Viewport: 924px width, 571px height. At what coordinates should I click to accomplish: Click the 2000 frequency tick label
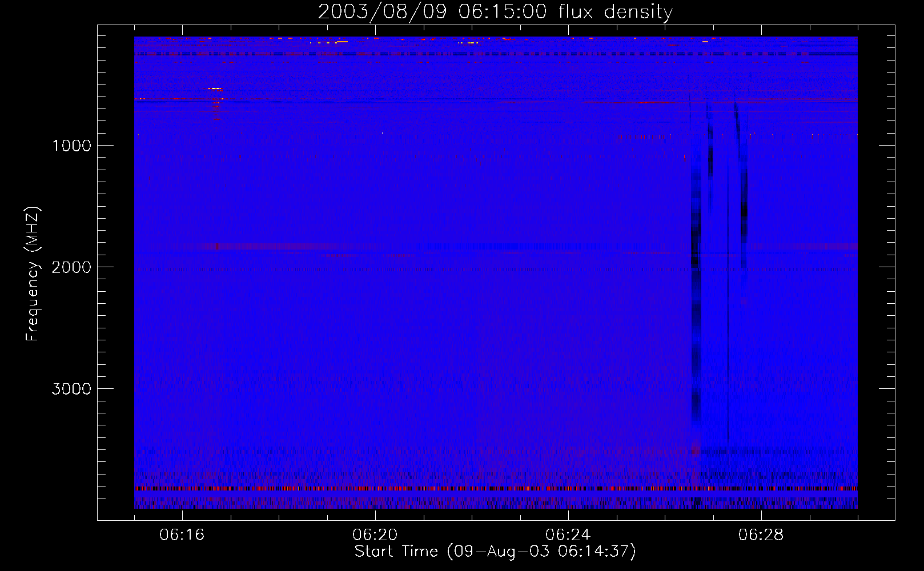71,267
